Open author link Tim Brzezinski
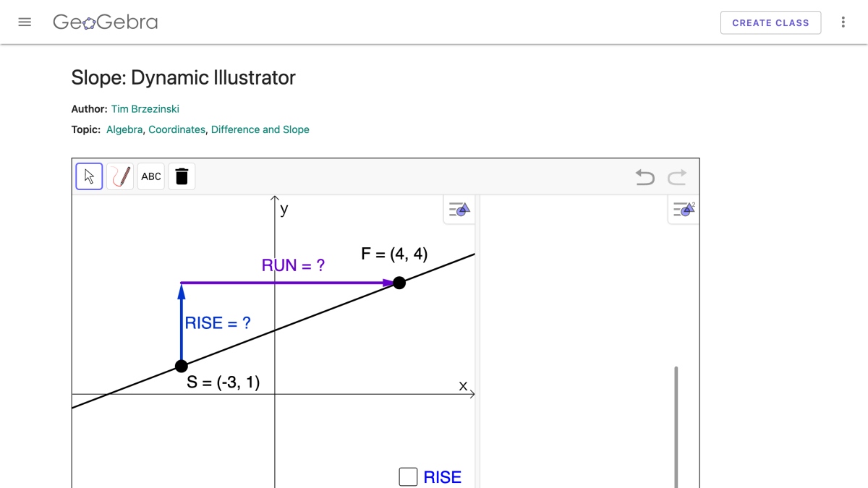 [x=145, y=108]
